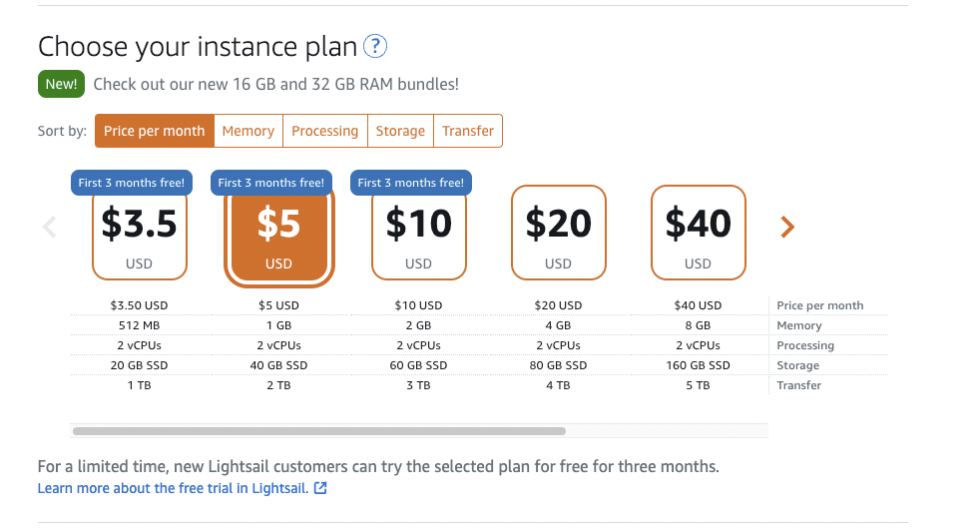This screenshot has height=530, width=980.
Task: Click First 3 months free badge on $10
Action: click(x=410, y=183)
